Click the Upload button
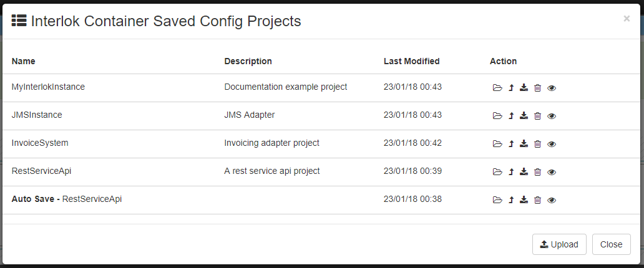Viewport: 644px width, 268px height. click(559, 244)
